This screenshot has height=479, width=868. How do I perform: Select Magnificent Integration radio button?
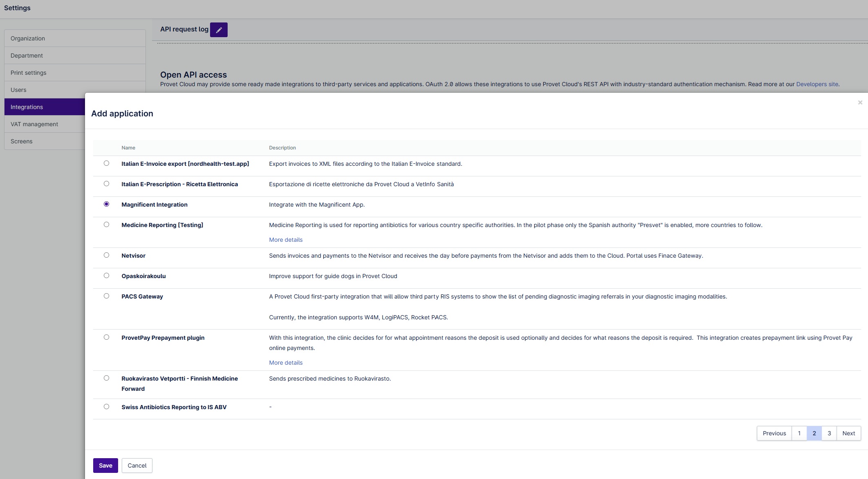[x=106, y=204]
